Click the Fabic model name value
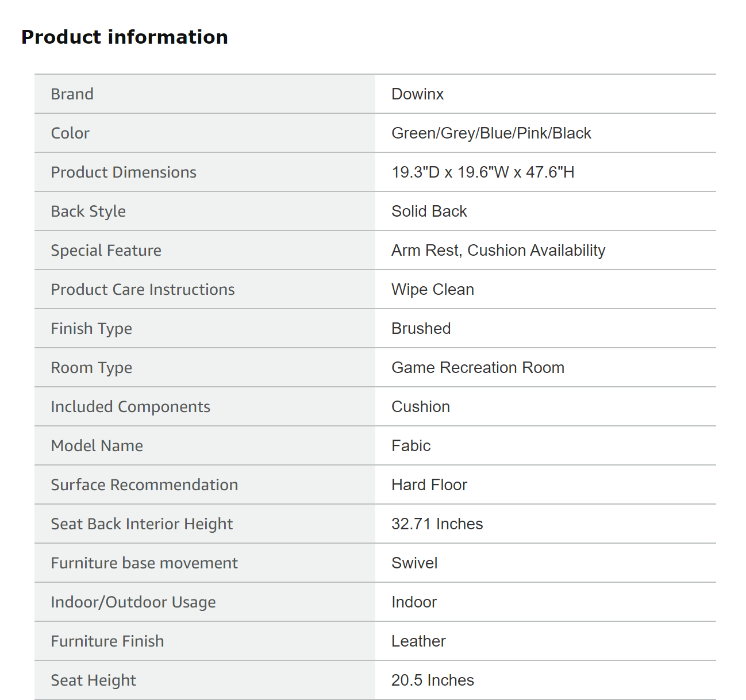The width and height of the screenshot is (746, 700). (411, 446)
